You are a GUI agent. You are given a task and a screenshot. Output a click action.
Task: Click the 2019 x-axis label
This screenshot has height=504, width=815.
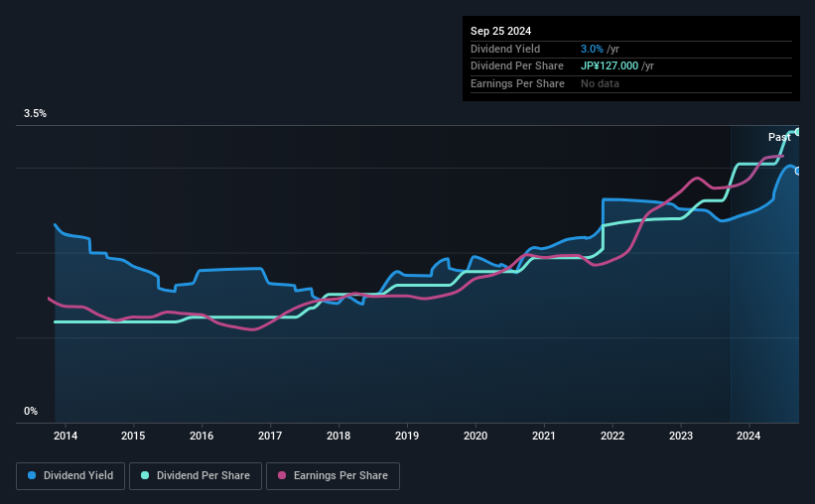[x=407, y=436]
